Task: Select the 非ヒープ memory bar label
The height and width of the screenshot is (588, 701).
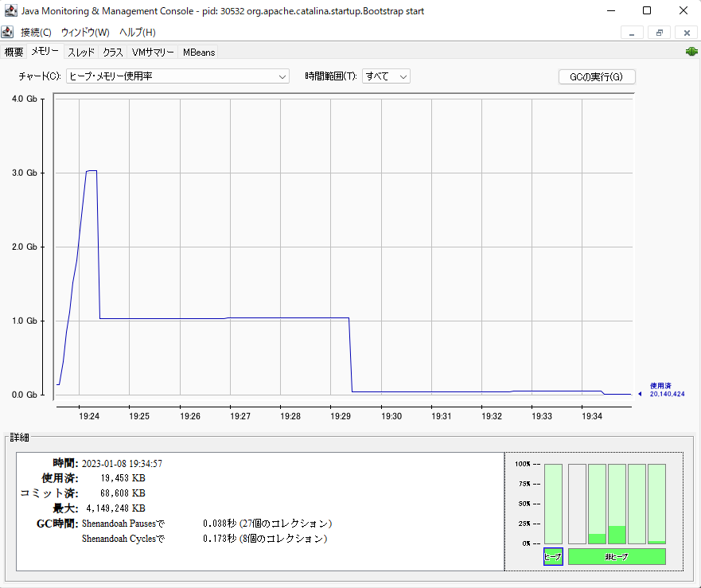Action: [617, 557]
